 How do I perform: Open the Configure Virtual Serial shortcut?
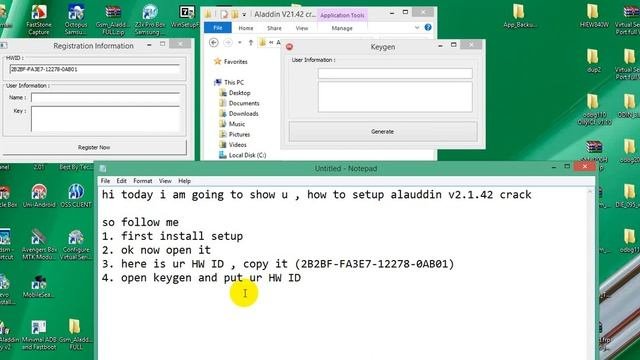coord(76,245)
